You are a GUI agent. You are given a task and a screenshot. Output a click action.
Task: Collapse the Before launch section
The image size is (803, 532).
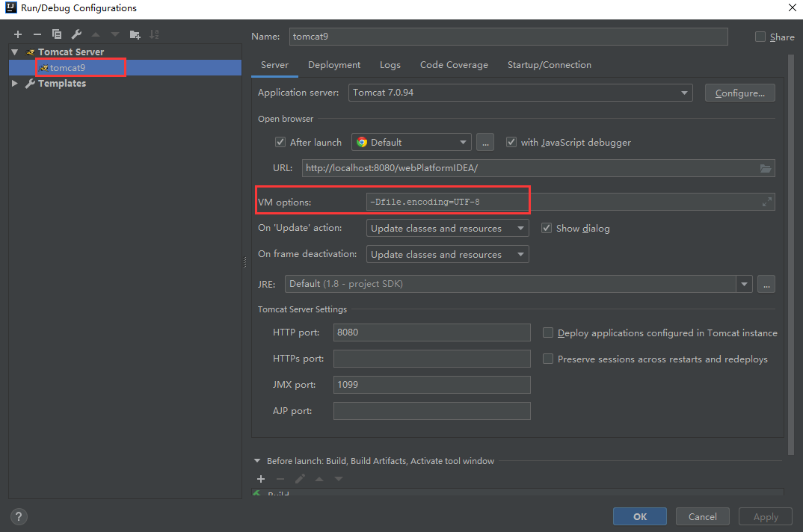point(257,461)
